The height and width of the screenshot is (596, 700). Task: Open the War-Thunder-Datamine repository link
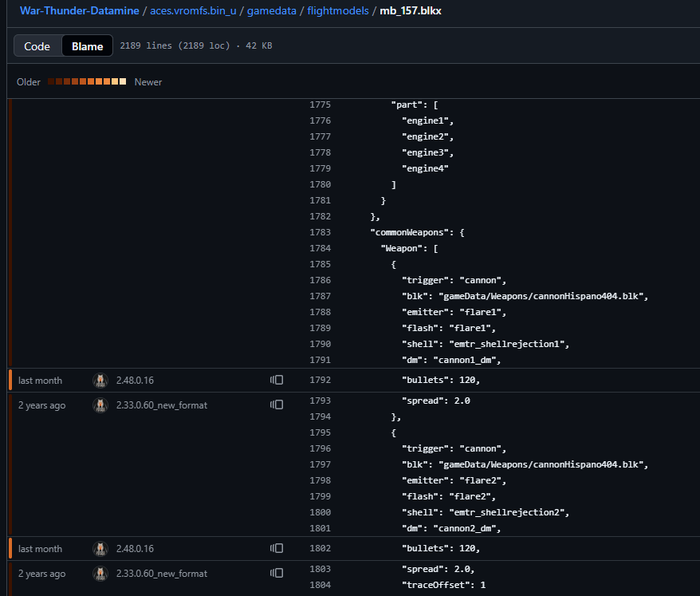pos(81,11)
